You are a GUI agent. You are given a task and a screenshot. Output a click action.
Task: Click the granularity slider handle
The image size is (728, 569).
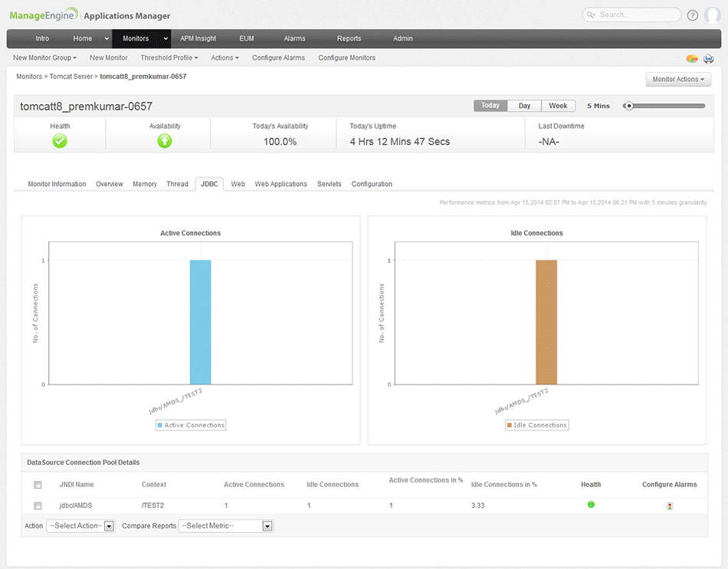628,106
